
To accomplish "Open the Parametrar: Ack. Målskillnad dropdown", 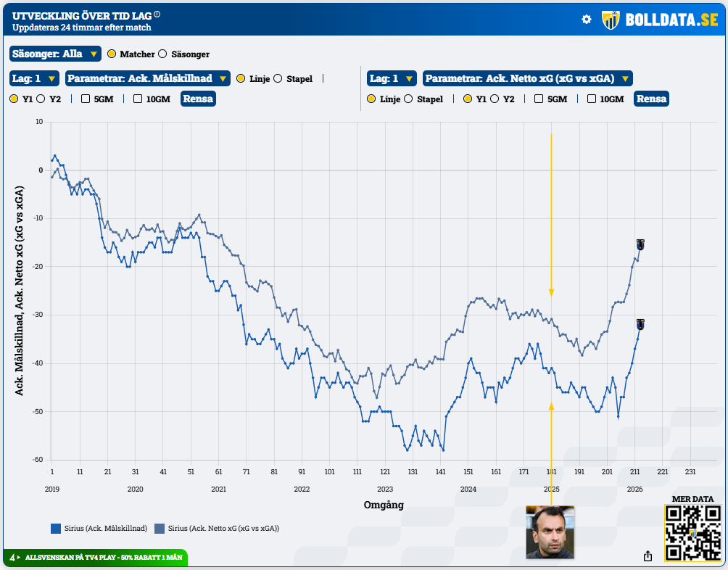I will (147, 78).
